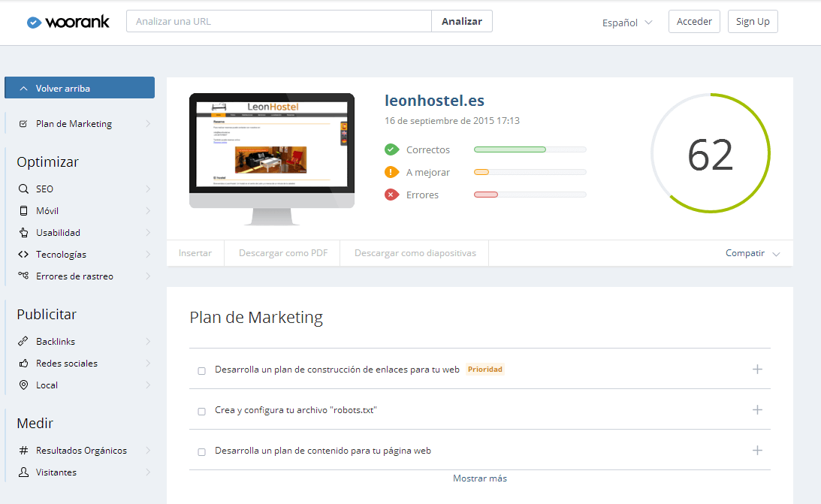Click the date "16 de septiembre de 2015 17:13"
This screenshot has width=821, height=504.
pyautogui.click(x=452, y=121)
